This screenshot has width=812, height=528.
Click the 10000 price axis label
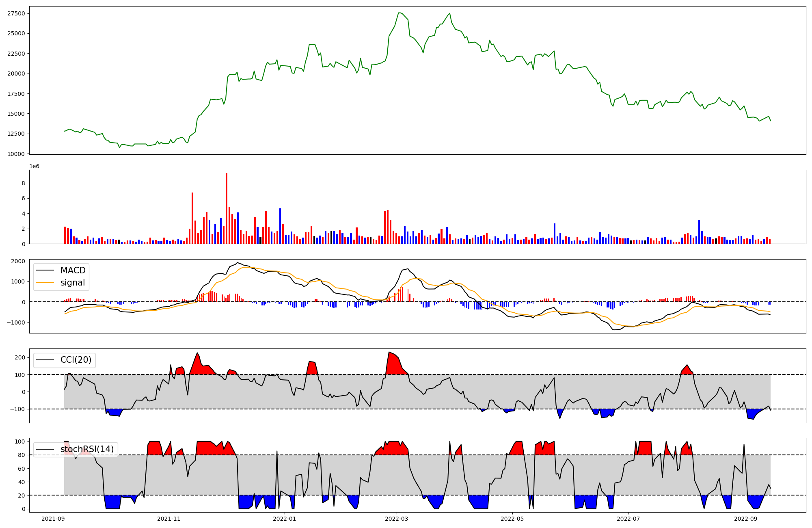(x=16, y=154)
